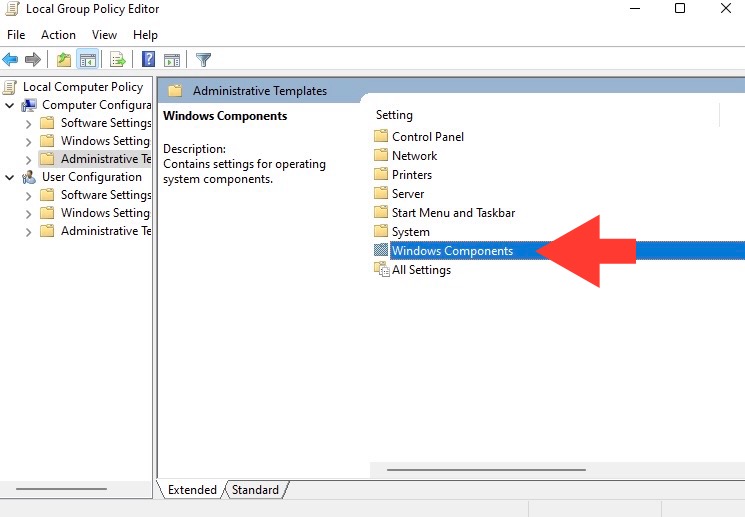Select System in settings list

pos(411,232)
